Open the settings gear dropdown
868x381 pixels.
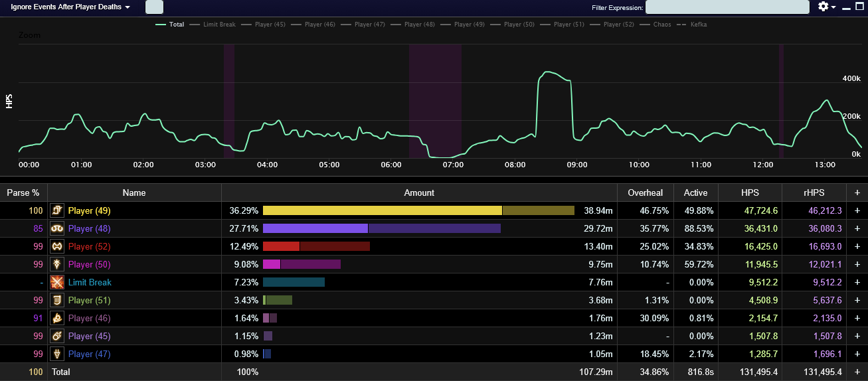[827, 7]
